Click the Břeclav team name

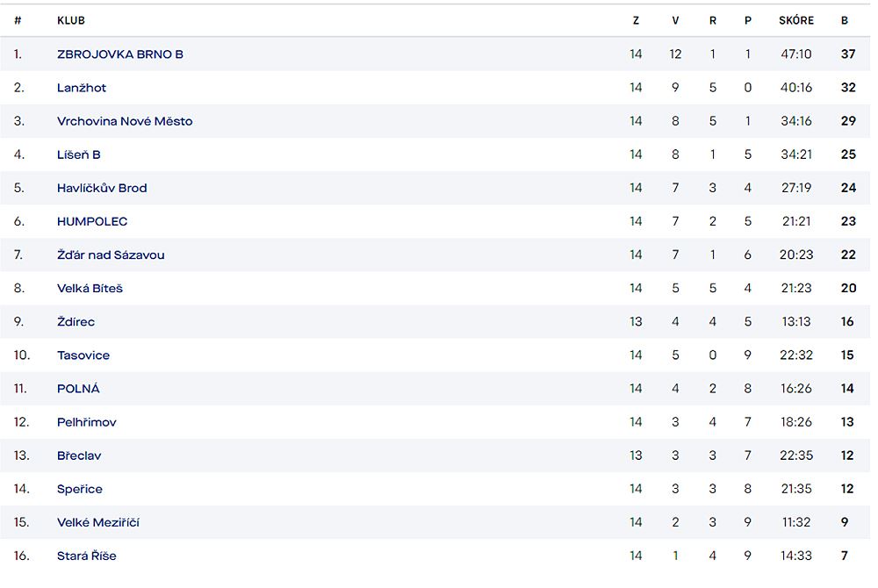(x=79, y=455)
